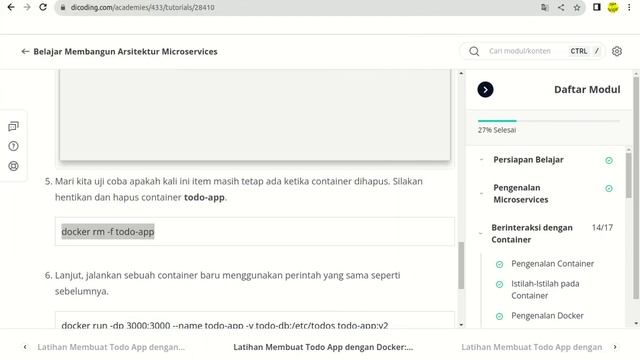Image resolution: width=640 pixels, height=360 pixels.
Task: Click the CTRL / shortcut badge
Action: click(x=584, y=51)
